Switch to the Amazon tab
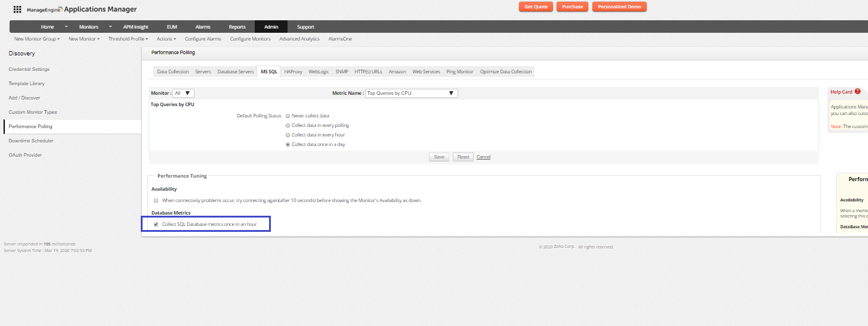868x326 pixels. click(397, 72)
